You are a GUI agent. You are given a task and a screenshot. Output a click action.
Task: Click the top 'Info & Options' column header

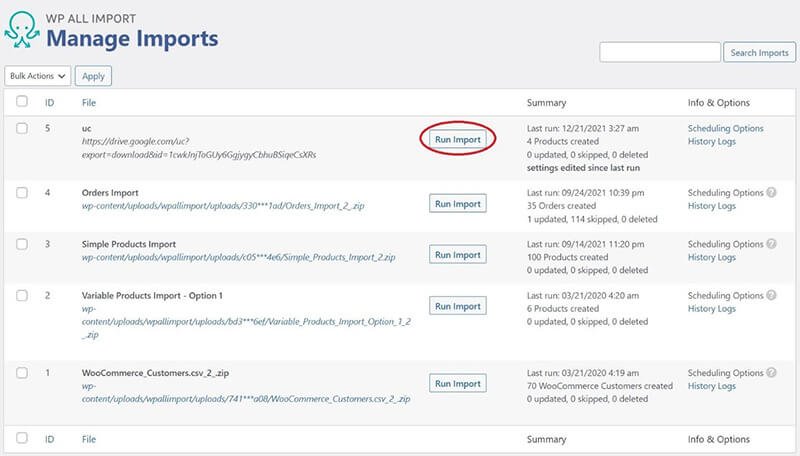coord(718,103)
